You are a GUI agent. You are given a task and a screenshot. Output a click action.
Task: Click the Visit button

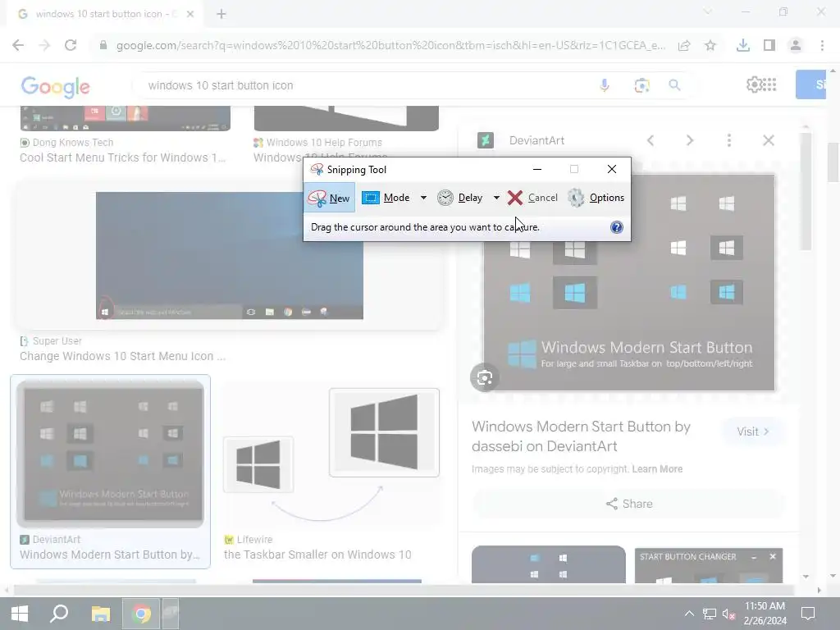tap(753, 431)
